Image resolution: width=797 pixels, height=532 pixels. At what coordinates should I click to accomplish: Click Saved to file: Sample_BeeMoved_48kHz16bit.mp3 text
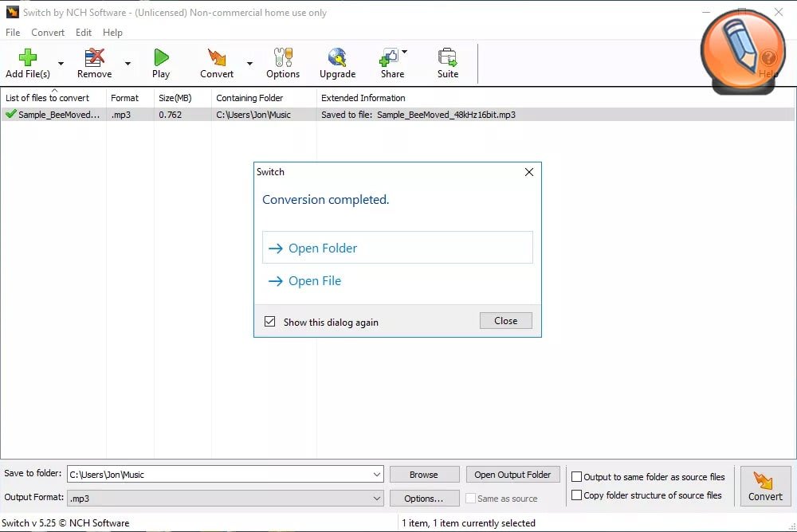coord(418,115)
